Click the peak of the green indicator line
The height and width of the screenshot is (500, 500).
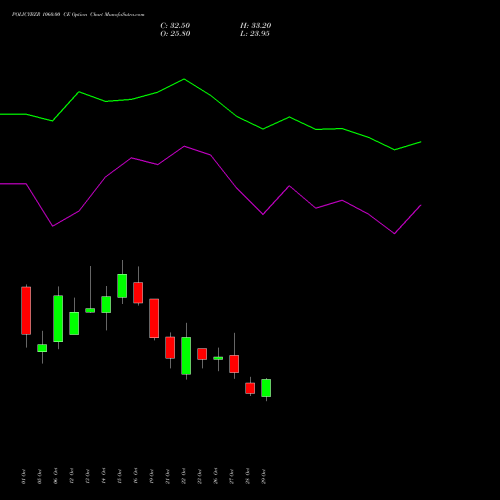pos(184,79)
